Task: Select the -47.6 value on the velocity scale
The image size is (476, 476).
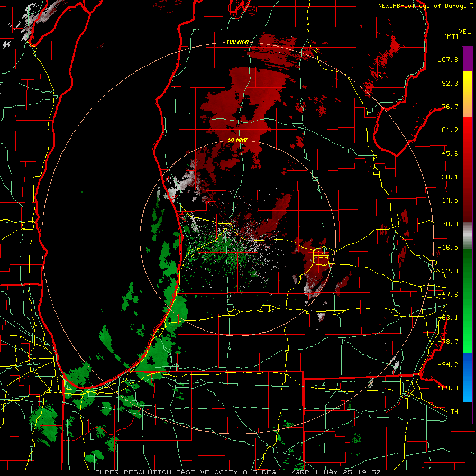Action: coord(448,295)
